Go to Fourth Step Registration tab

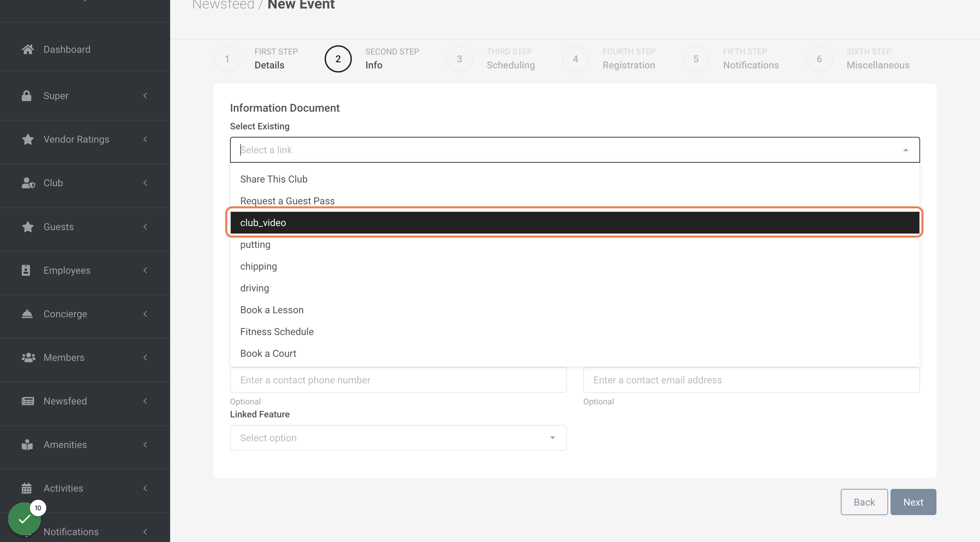pos(609,59)
